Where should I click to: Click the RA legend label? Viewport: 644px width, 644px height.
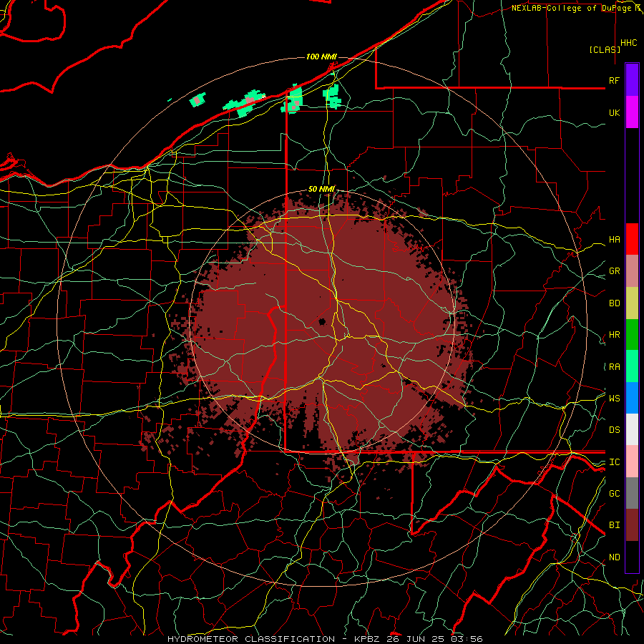tap(615, 367)
